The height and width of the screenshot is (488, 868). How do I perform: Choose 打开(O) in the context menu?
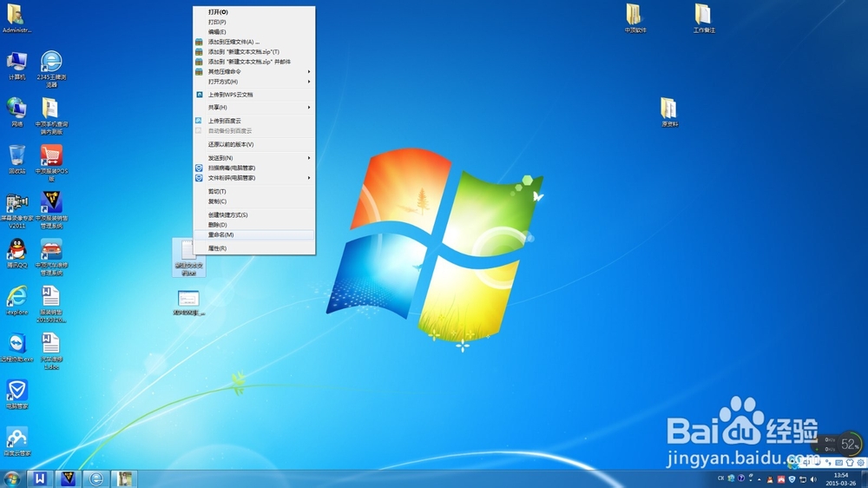[x=254, y=11]
